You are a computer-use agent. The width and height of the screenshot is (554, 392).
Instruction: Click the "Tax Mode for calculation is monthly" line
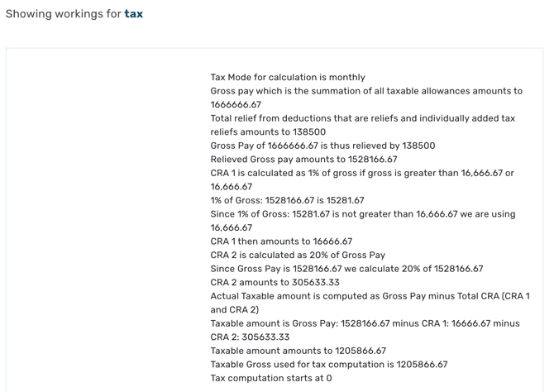click(287, 78)
